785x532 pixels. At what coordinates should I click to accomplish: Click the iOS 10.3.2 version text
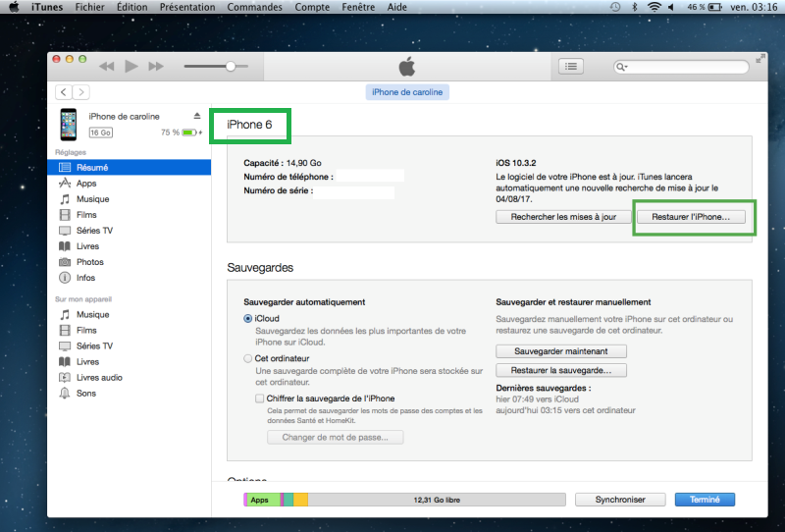point(516,163)
